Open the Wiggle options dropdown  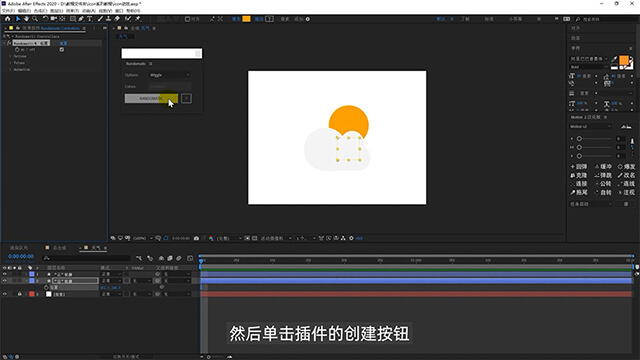(x=170, y=75)
